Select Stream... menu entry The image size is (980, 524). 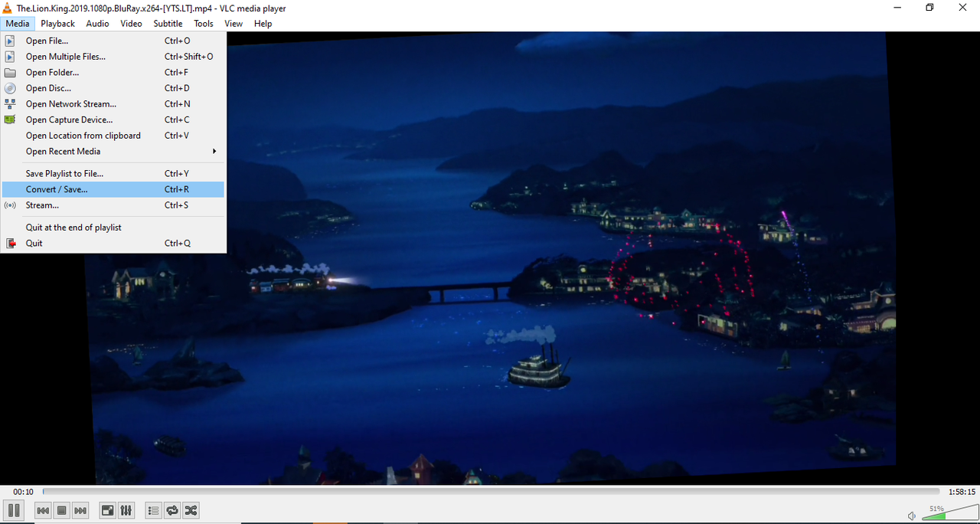(x=113, y=205)
